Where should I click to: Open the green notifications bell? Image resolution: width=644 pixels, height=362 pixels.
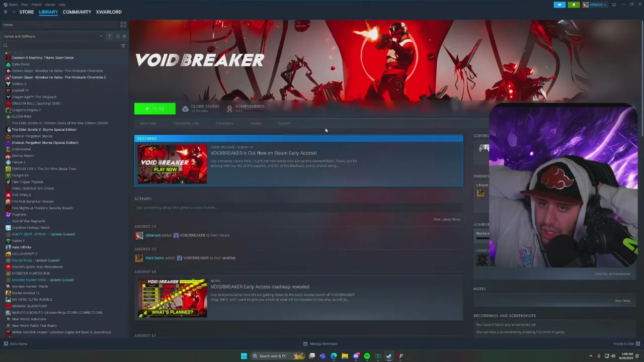coord(574,5)
